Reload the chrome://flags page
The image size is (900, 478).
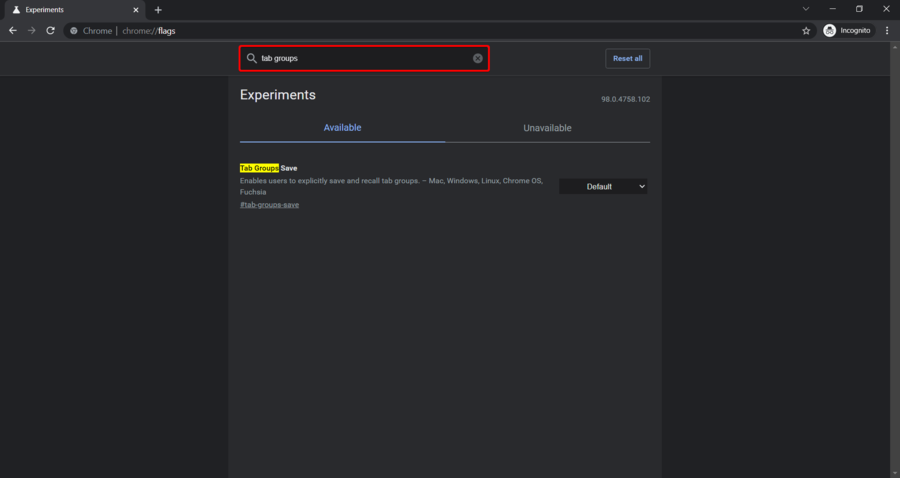click(x=51, y=30)
